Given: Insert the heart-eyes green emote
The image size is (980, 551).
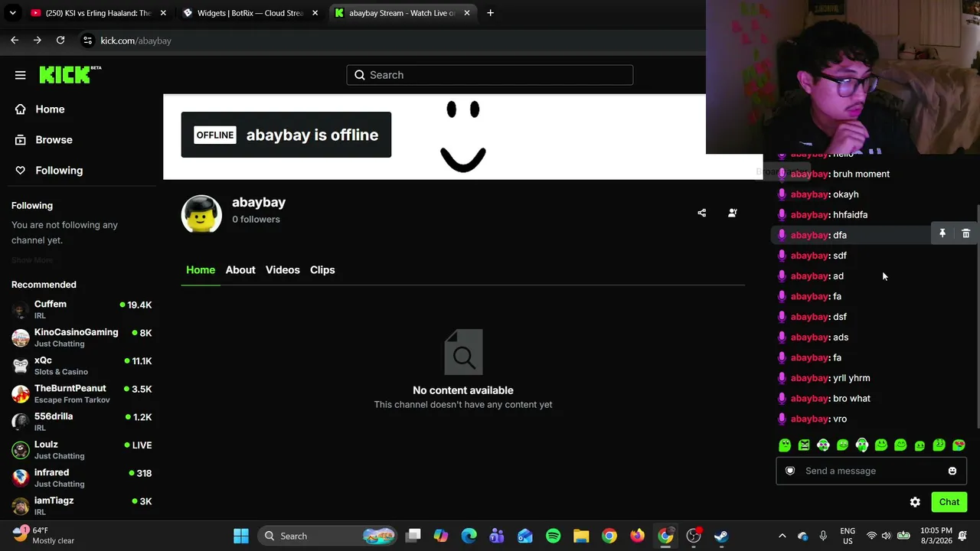Looking at the screenshot, I should point(959,445).
